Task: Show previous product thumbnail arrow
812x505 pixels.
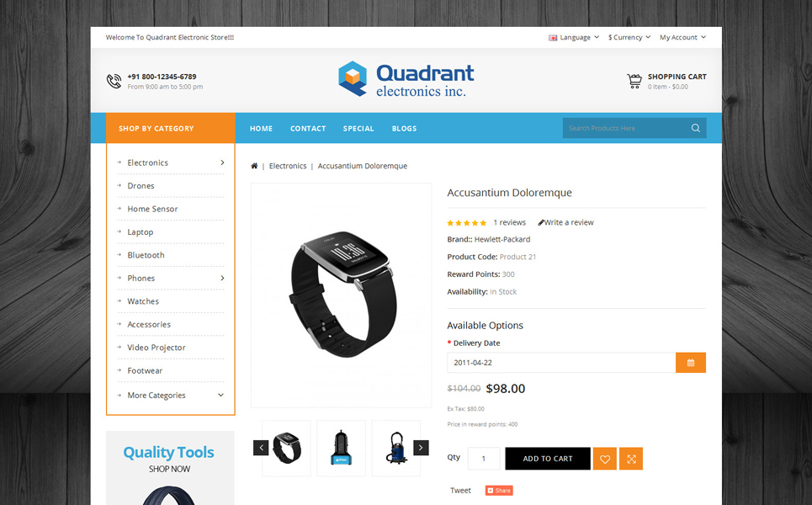Action: (261, 448)
